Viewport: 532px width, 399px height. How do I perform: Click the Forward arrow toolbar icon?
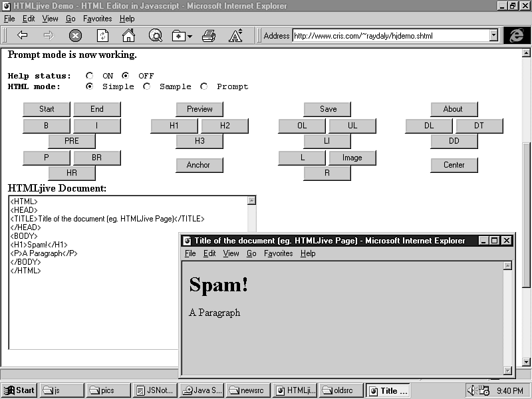(49, 35)
